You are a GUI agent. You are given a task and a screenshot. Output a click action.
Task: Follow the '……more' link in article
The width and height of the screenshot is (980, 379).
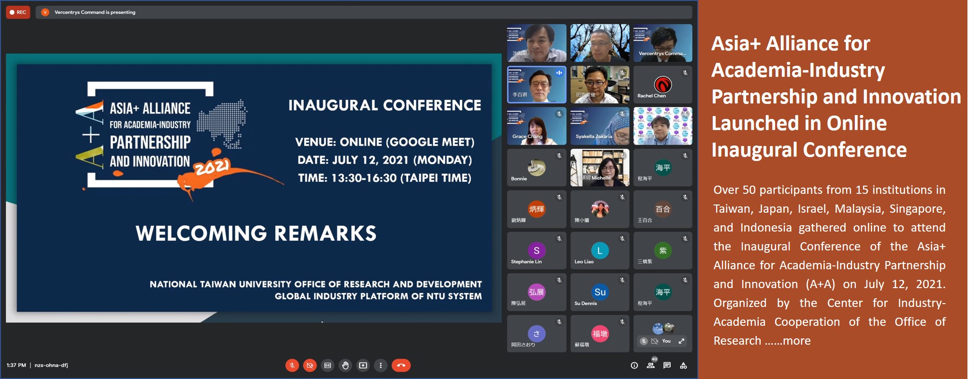[x=788, y=341]
